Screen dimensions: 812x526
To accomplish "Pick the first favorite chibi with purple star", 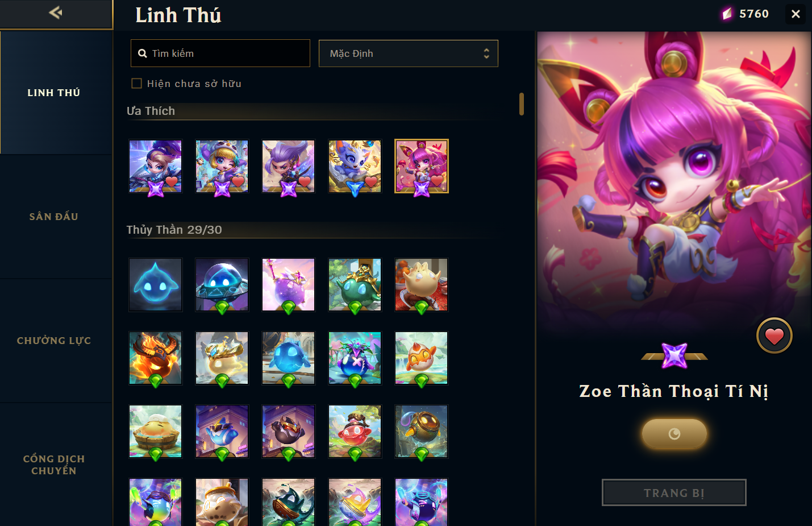I will [x=156, y=167].
